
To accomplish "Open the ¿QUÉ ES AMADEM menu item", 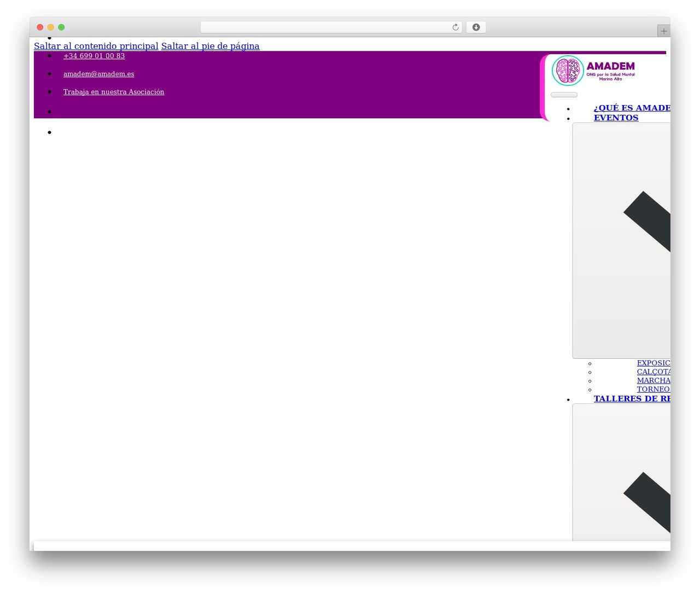I will coord(632,108).
